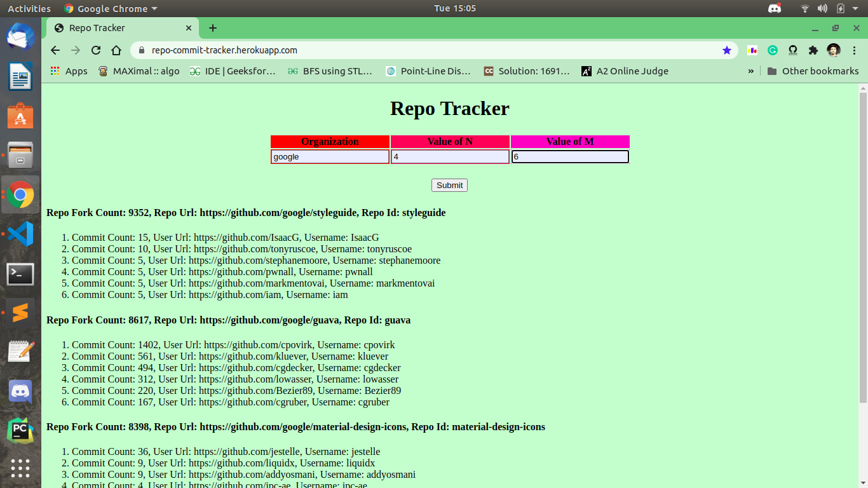
Task: Click the Value of N header cell
Action: 450,142
